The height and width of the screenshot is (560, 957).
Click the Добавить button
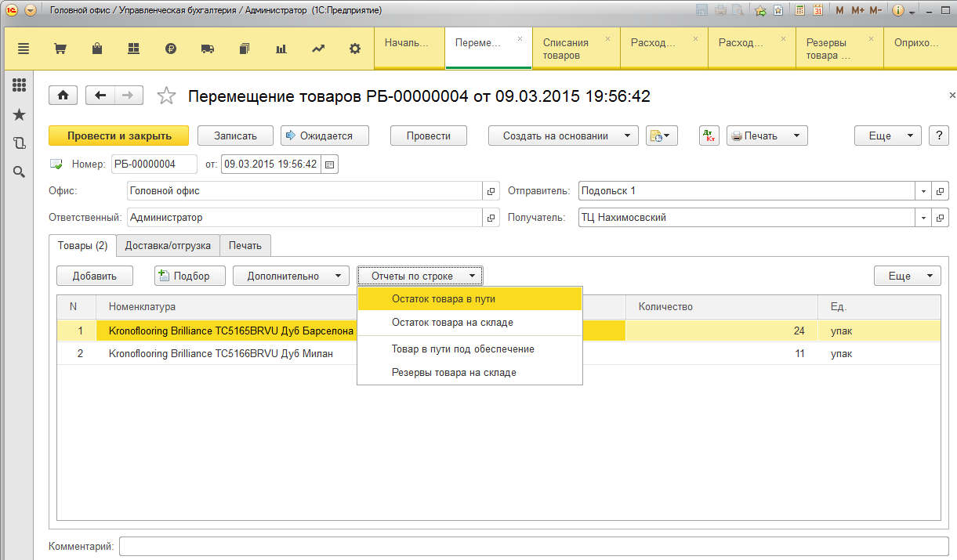pos(95,276)
